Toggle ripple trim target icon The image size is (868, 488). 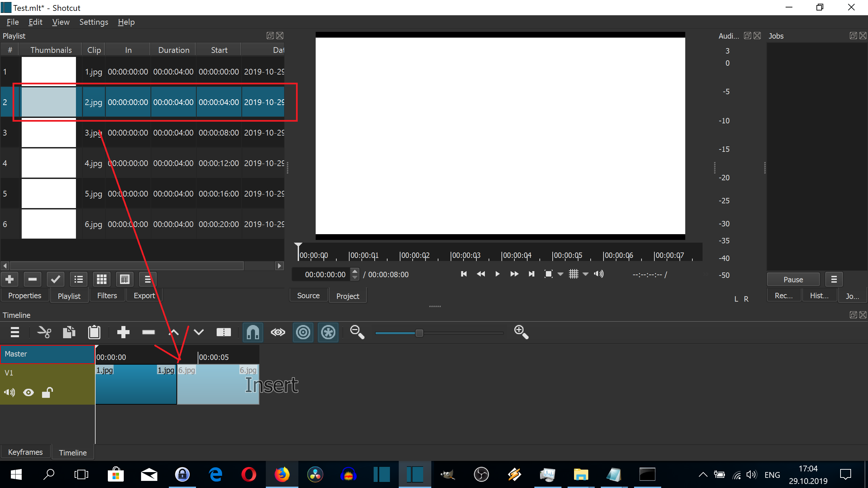[x=303, y=332]
